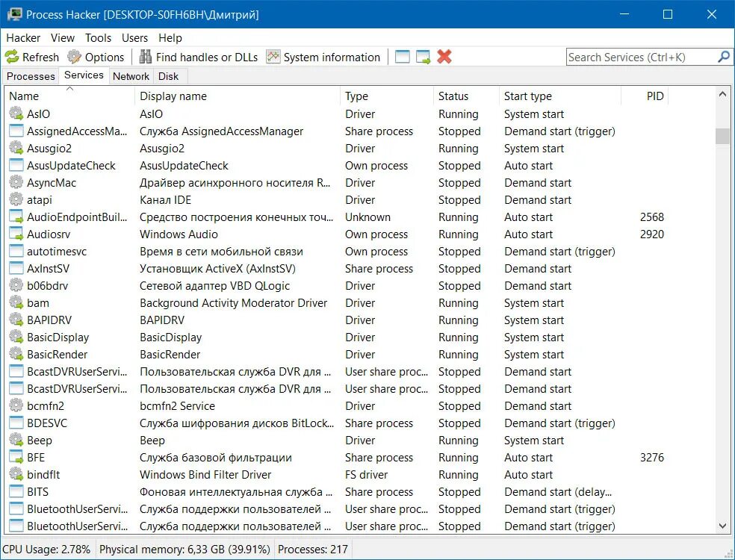Screen dimensions: 735x560
Task: Click the red X kill window icon
Action: (444, 57)
